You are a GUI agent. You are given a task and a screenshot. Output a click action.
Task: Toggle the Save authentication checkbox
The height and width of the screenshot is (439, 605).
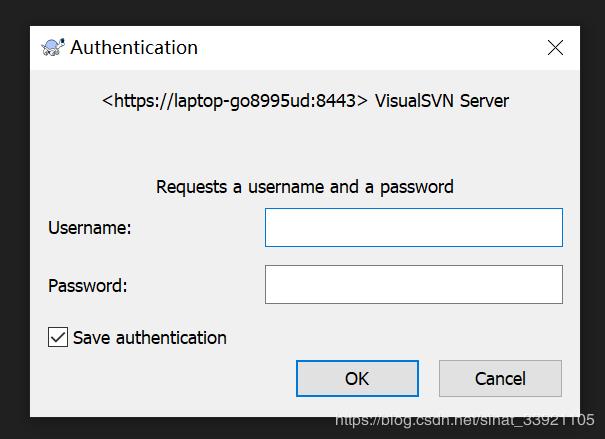(x=58, y=337)
